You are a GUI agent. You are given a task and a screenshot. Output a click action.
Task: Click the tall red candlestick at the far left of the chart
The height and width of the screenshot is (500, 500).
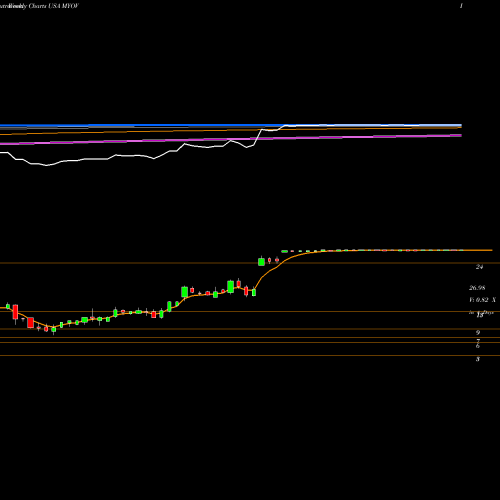pos(15,312)
